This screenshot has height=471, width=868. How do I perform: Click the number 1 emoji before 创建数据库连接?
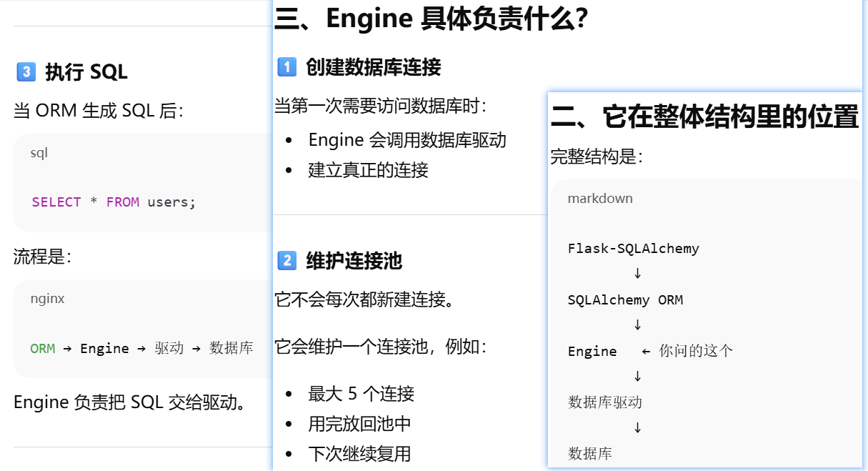click(286, 67)
